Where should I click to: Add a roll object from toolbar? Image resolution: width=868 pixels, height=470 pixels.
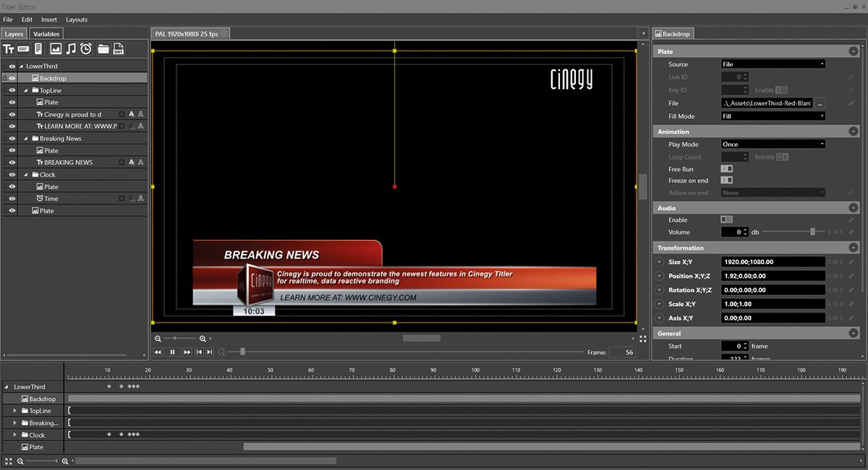[x=38, y=49]
